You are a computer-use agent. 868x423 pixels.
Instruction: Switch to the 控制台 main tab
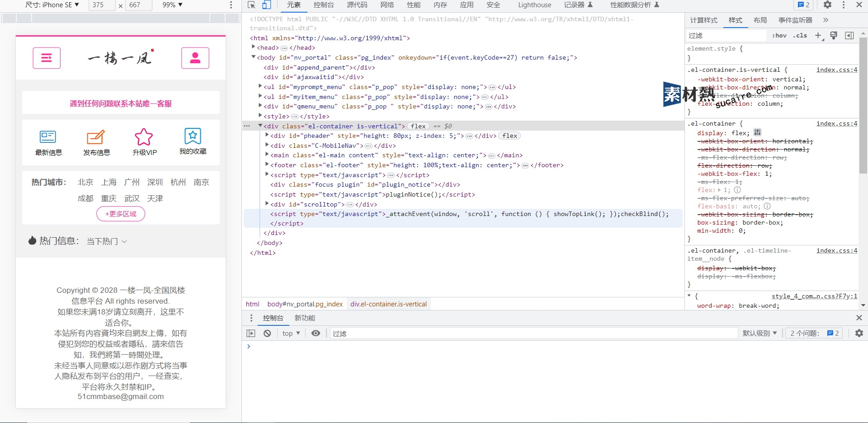(324, 5)
